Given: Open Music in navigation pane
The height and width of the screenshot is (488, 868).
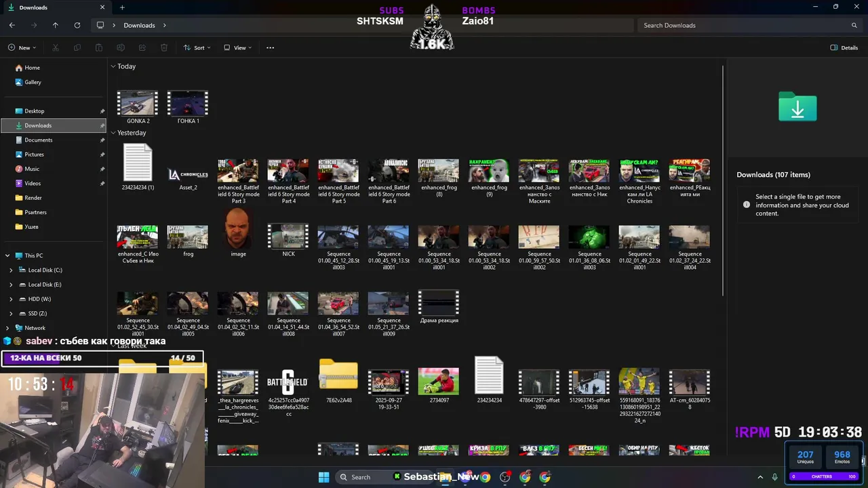Looking at the screenshot, I should (54, 169).
